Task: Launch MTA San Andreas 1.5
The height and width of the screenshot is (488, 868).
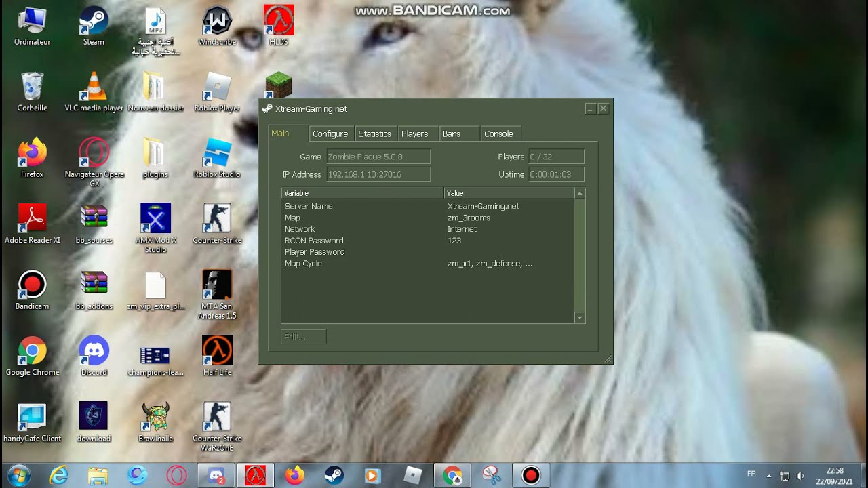Action: point(217,294)
